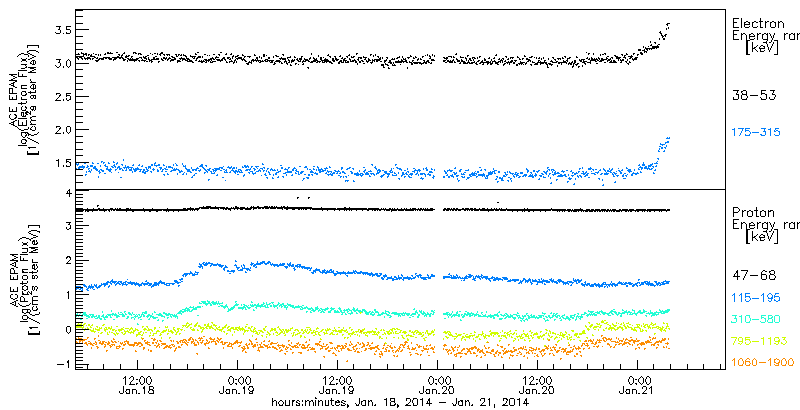Select the orange 1060-1900 proton energy label

tap(762, 362)
